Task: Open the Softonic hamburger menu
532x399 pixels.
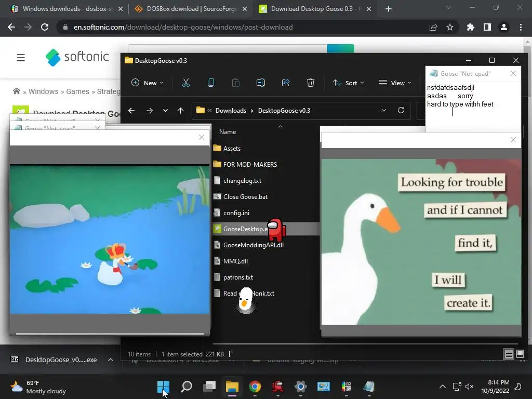Action: click(x=21, y=58)
